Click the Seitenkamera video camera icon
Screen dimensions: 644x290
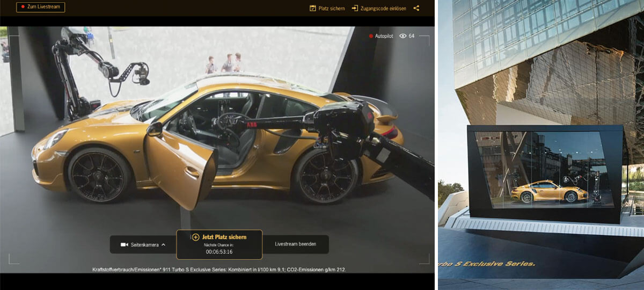point(124,244)
